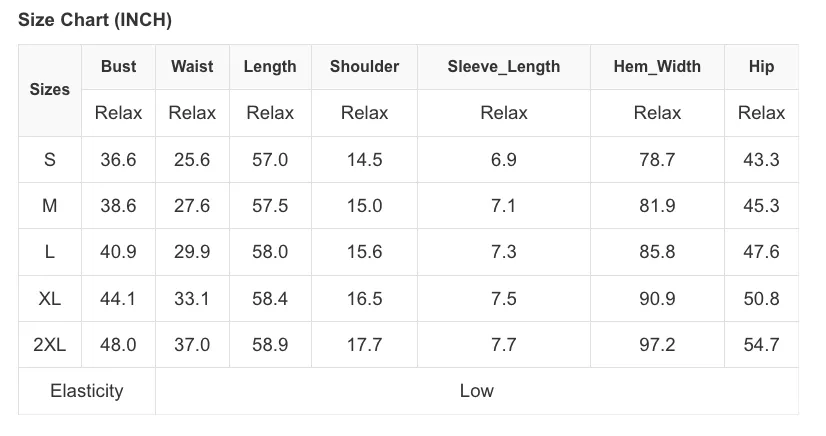Select the Waist column header
Image resolution: width=826 pixels, height=436 pixels.
pos(192,67)
